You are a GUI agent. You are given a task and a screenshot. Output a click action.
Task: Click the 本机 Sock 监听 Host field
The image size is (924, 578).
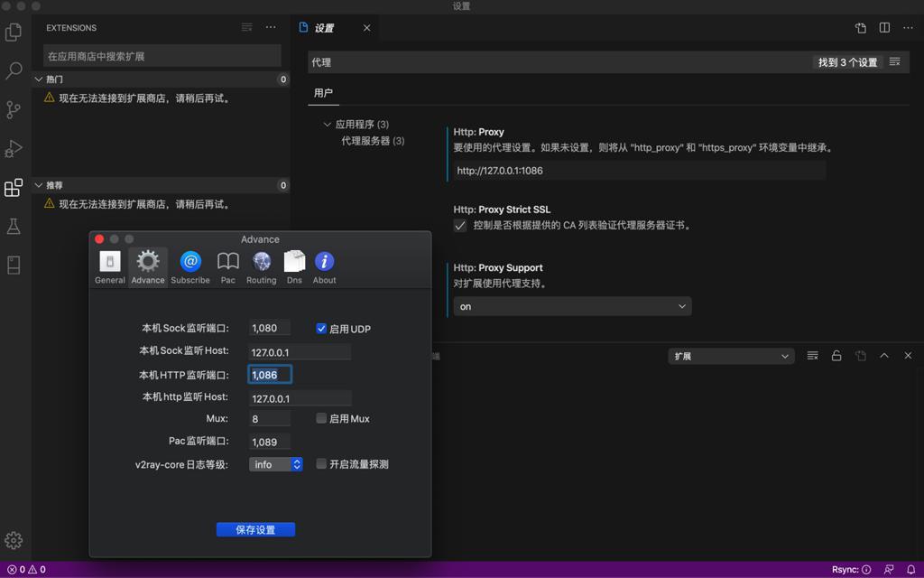pos(300,352)
